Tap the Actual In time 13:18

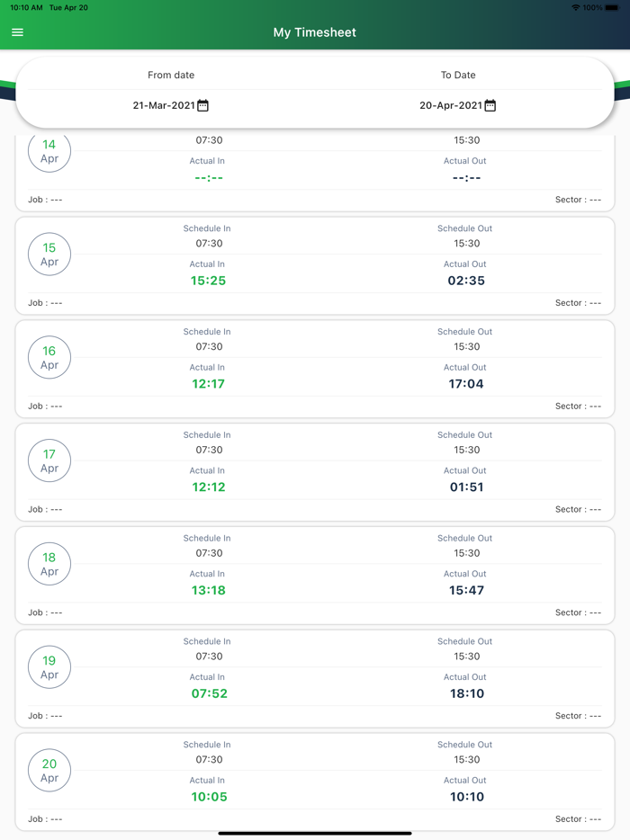tap(208, 590)
